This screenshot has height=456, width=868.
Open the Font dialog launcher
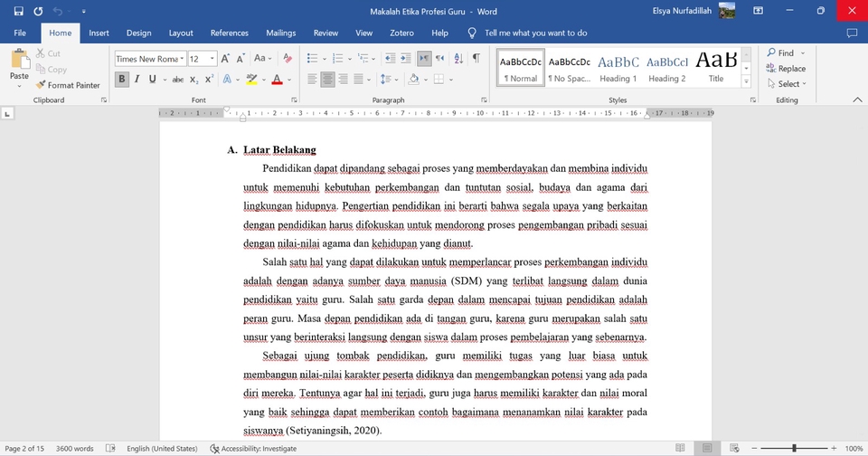click(295, 100)
